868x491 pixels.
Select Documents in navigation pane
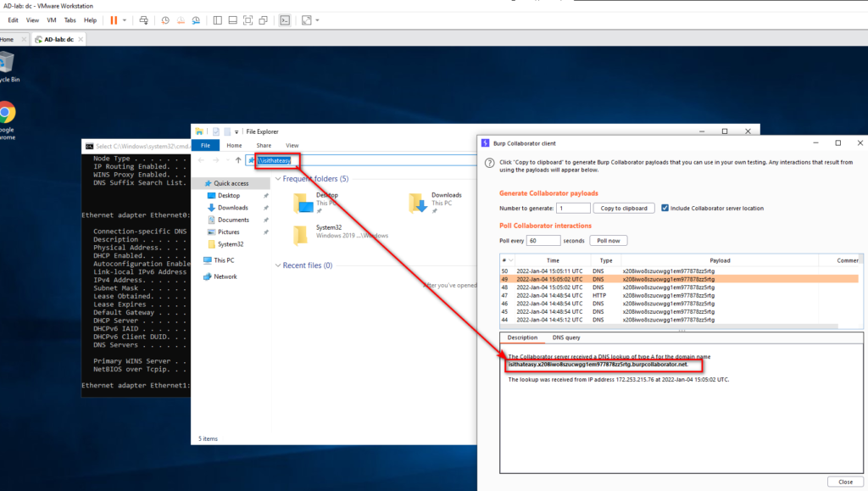pos(233,220)
